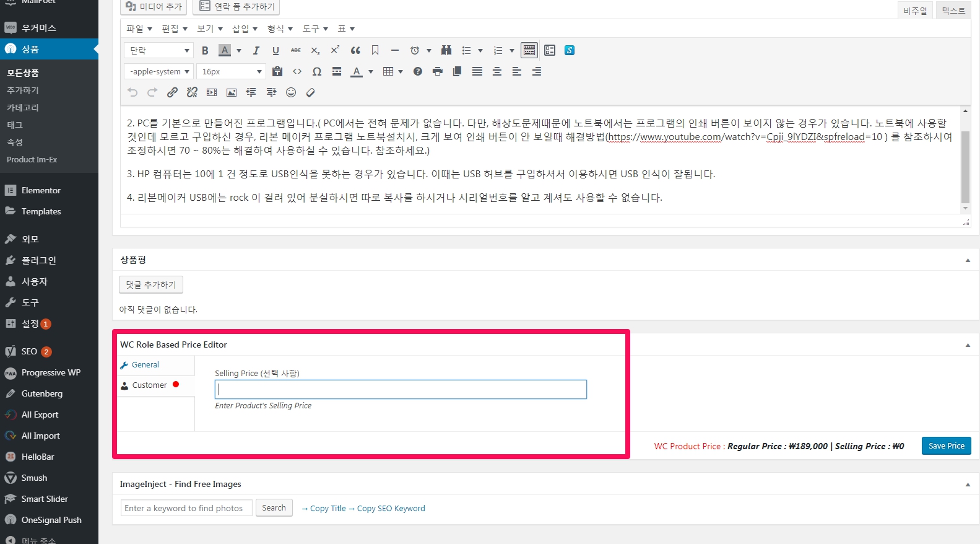Collapse the WC Role Based Price Editor panel

pyautogui.click(x=968, y=345)
